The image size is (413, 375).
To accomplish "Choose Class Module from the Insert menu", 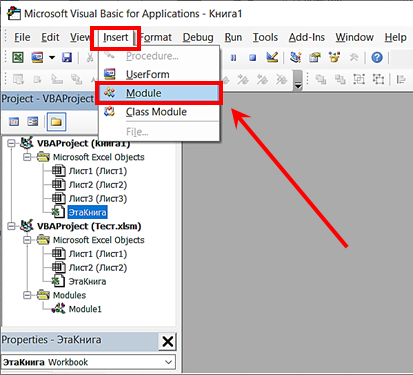I will coord(159,112).
